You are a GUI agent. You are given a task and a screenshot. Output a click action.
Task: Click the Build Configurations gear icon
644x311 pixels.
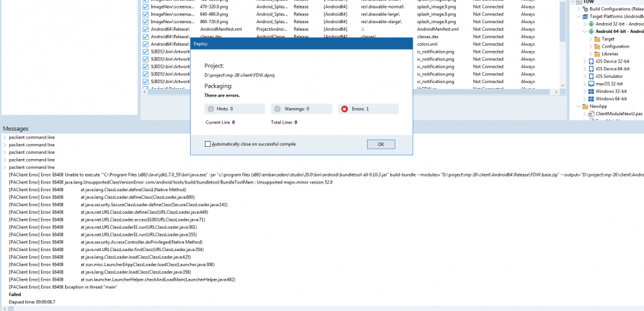pyautogui.click(x=585, y=9)
